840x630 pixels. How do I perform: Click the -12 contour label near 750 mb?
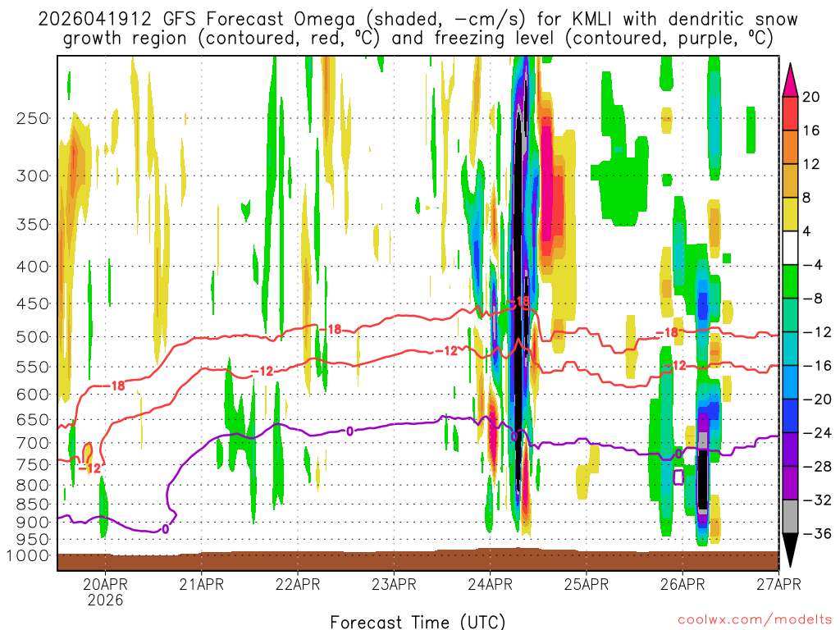click(x=89, y=468)
